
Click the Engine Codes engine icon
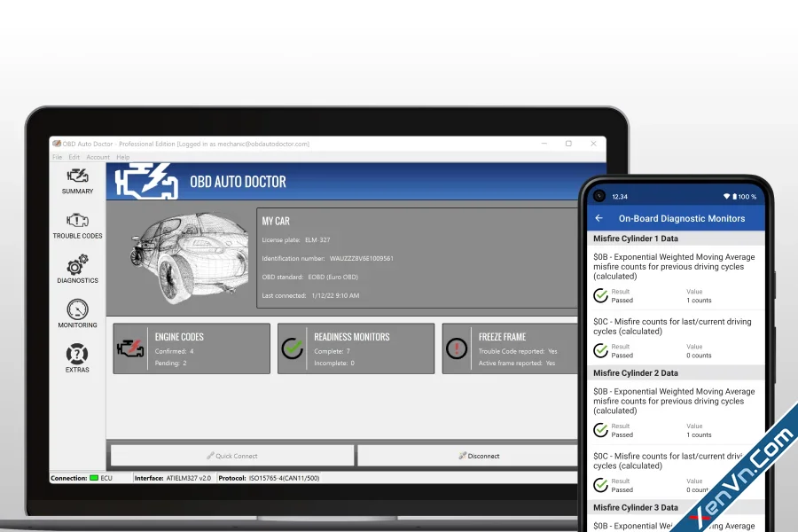click(x=130, y=348)
